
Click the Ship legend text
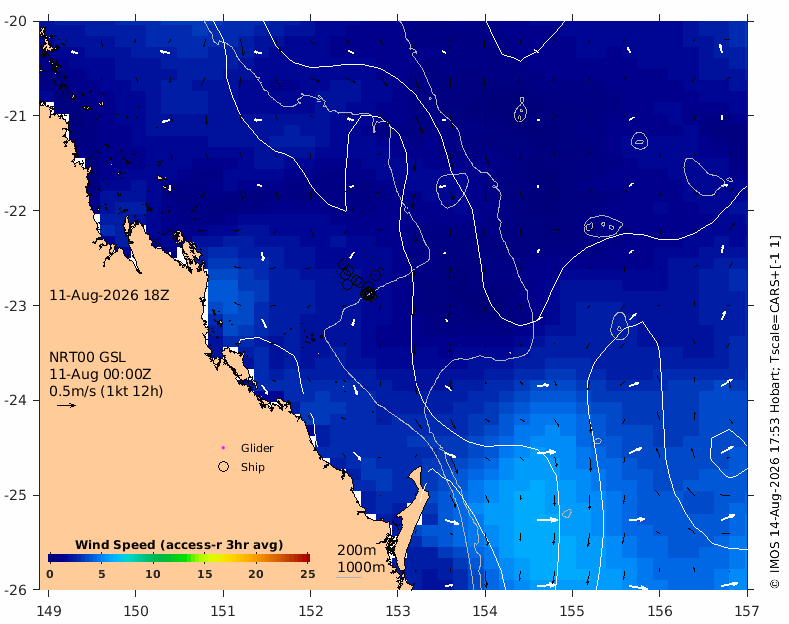253,467
